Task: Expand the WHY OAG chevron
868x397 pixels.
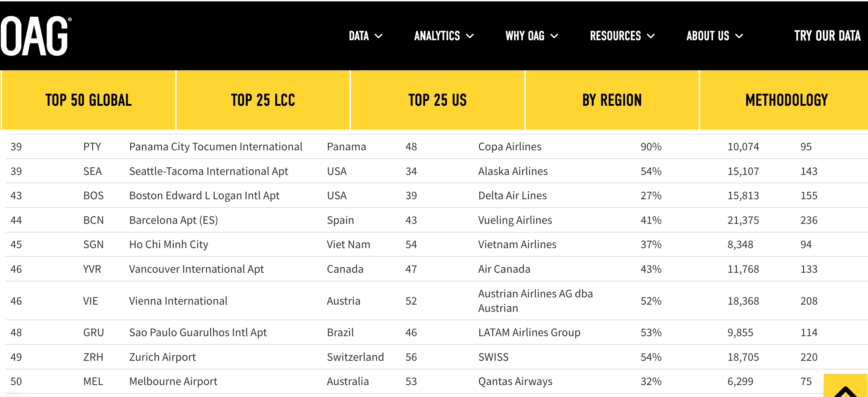Action: [x=554, y=36]
